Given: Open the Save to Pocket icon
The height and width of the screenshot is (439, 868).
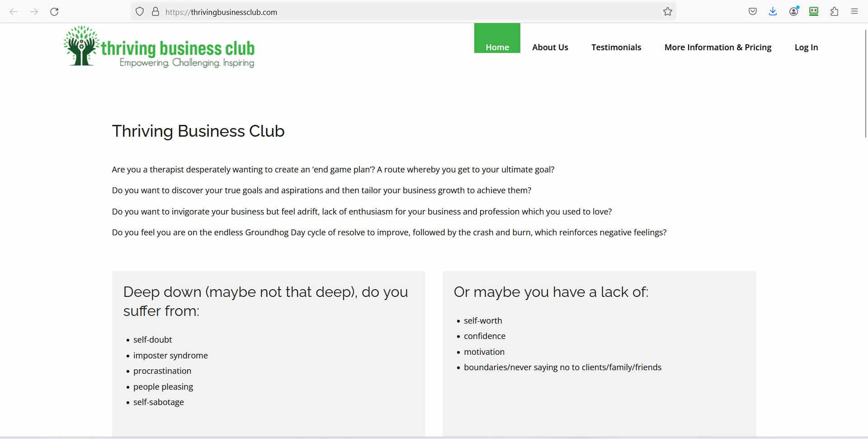Looking at the screenshot, I should point(753,12).
